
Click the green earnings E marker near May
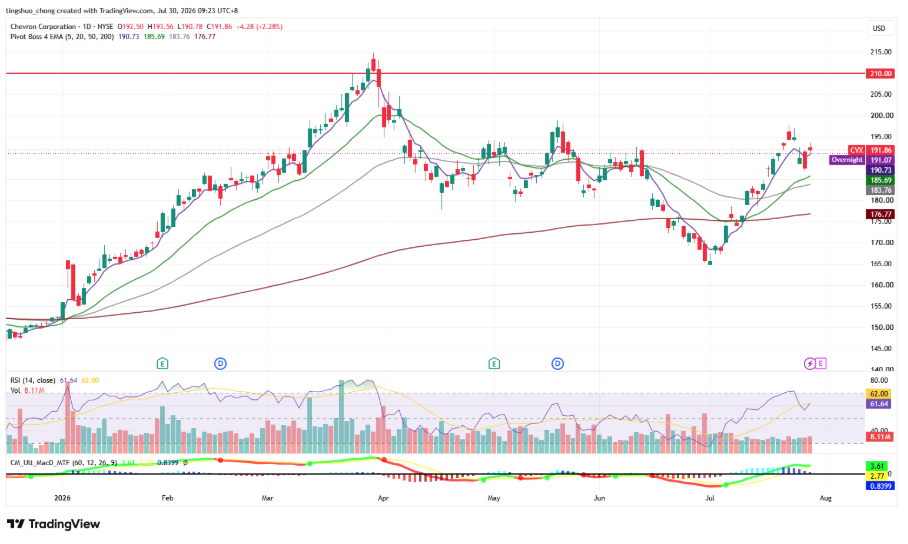pyautogui.click(x=494, y=364)
